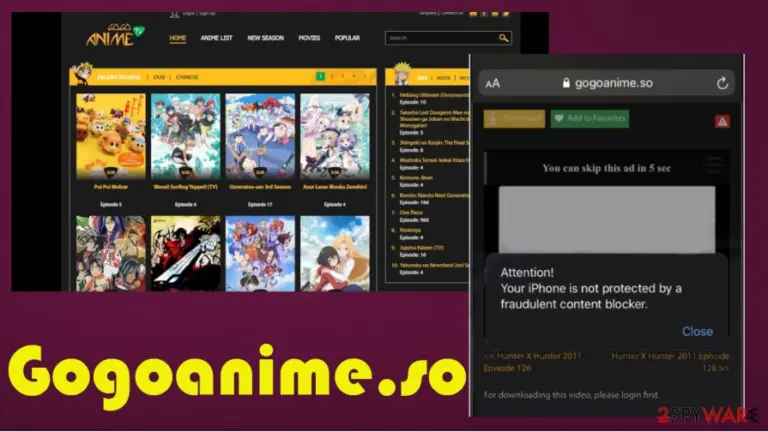
Task: Open the MOVIES menu item
Action: click(x=309, y=38)
